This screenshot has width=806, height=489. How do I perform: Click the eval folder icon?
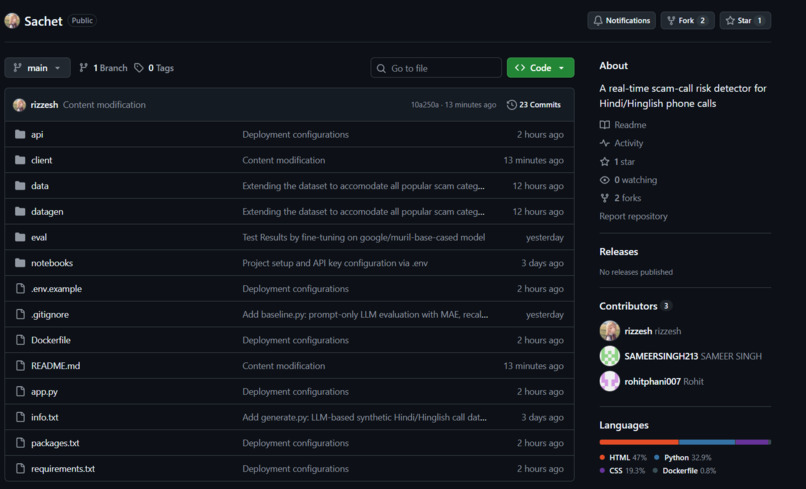(20, 237)
